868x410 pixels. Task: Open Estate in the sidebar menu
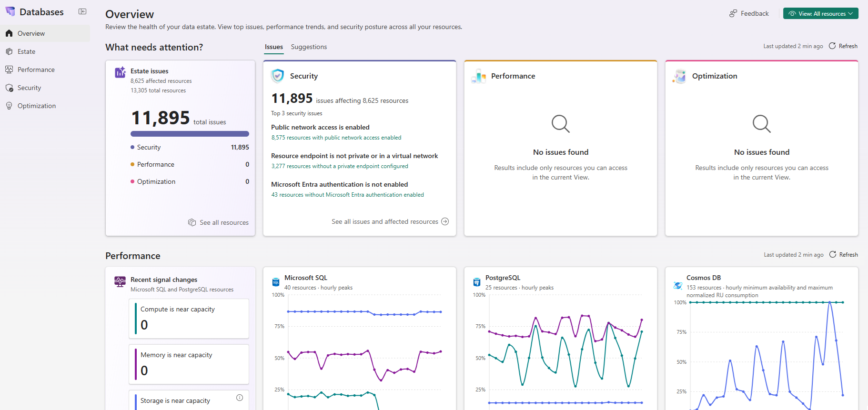click(45, 51)
